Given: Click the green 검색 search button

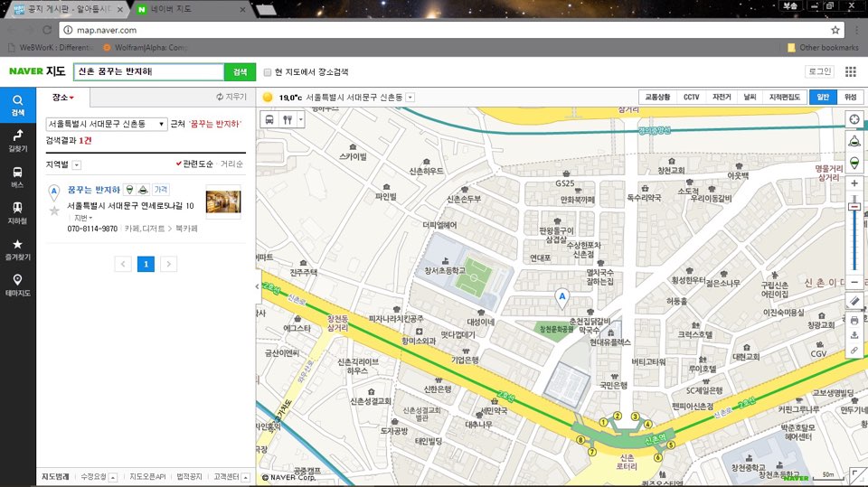Looking at the screenshot, I should coord(240,72).
